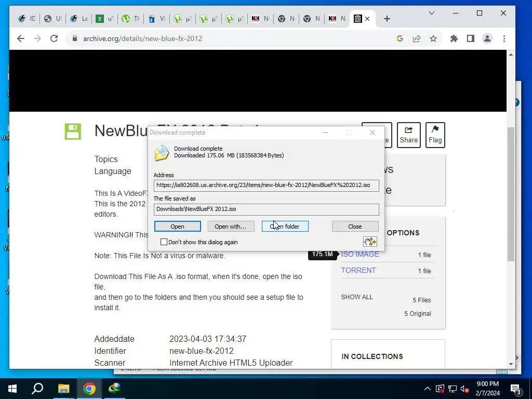Open the Windows Start menu
Screen dimensions: 532x399
(12, 389)
